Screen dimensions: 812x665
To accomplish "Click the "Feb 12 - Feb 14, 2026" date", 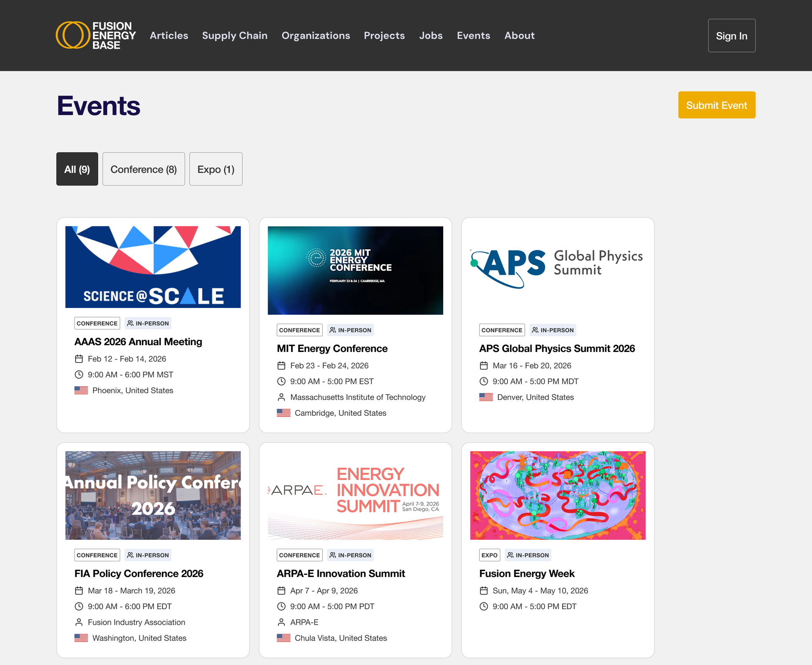I will coord(127,359).
